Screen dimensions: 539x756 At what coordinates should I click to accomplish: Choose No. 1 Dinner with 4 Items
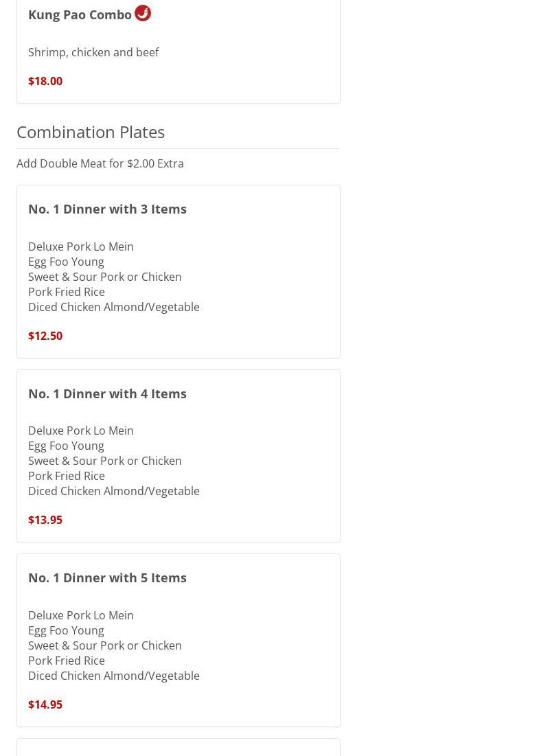[x=107, y=393]
